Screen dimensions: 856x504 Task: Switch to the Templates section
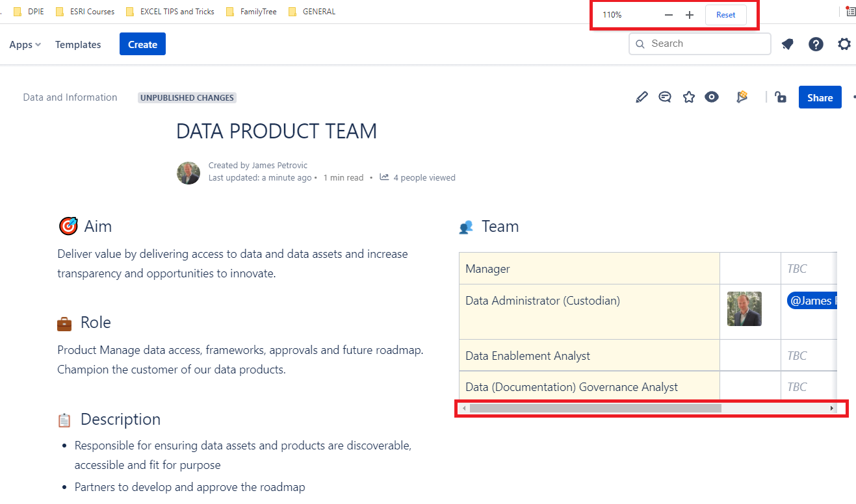click(78, 44)
